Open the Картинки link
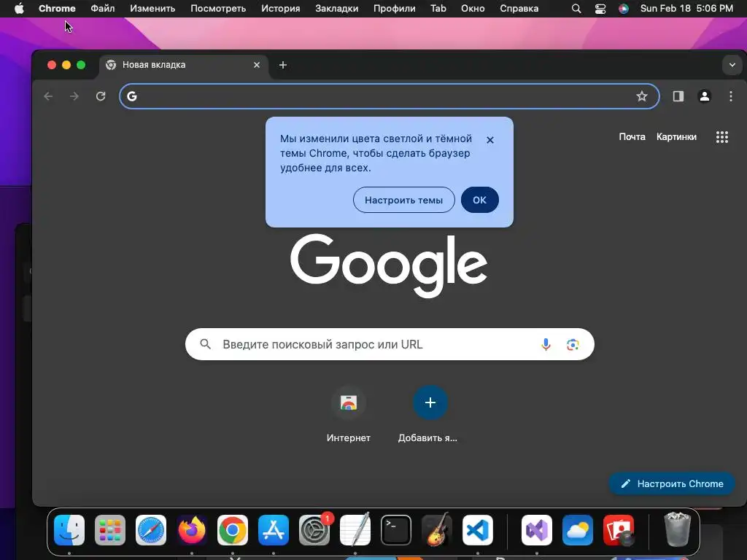 coord(676,136)
